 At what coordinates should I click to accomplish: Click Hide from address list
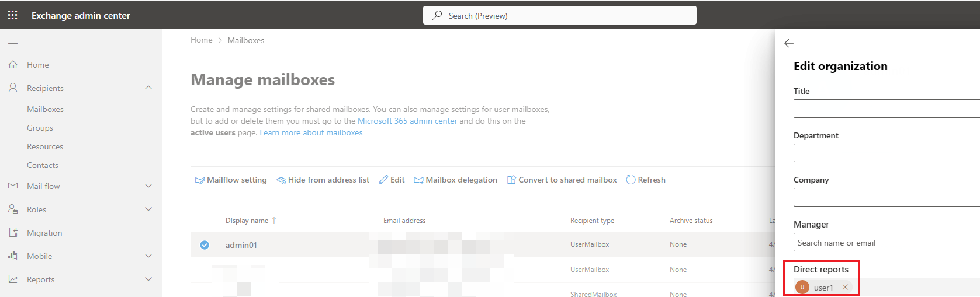(x=323, y=180)
